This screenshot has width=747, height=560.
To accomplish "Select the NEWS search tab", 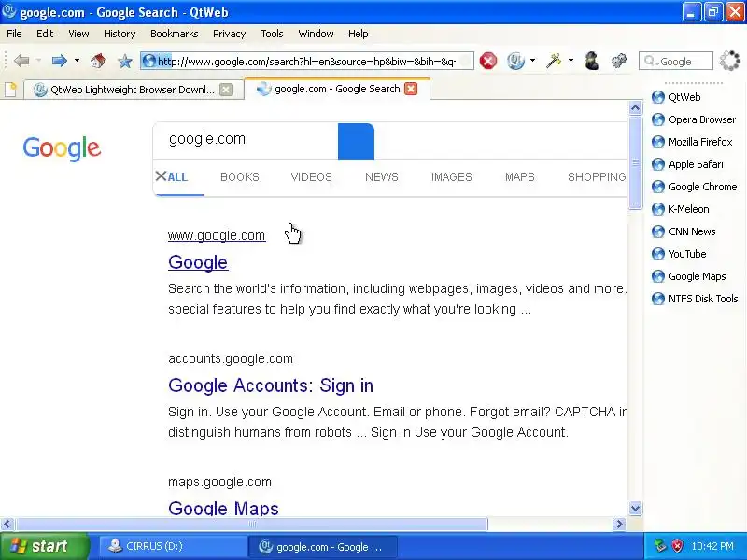I will pyautogui.click(x=382, y=177).
